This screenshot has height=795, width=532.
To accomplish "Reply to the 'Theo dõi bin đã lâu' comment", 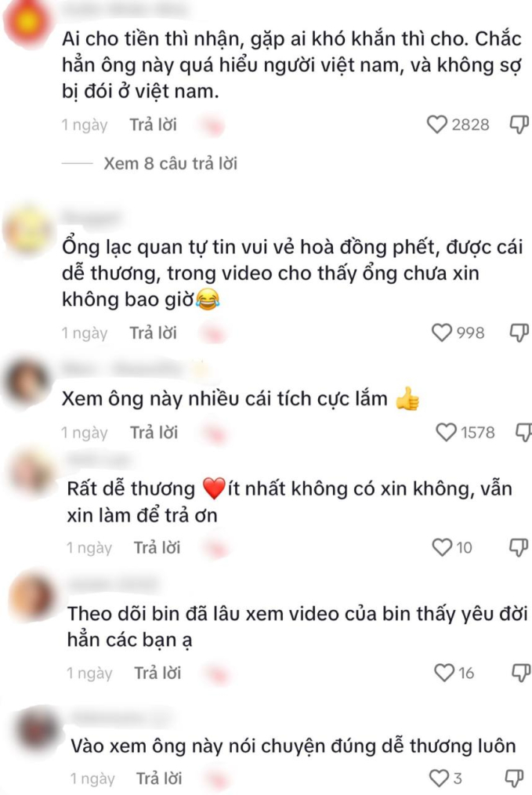I will tap(157, 673).
